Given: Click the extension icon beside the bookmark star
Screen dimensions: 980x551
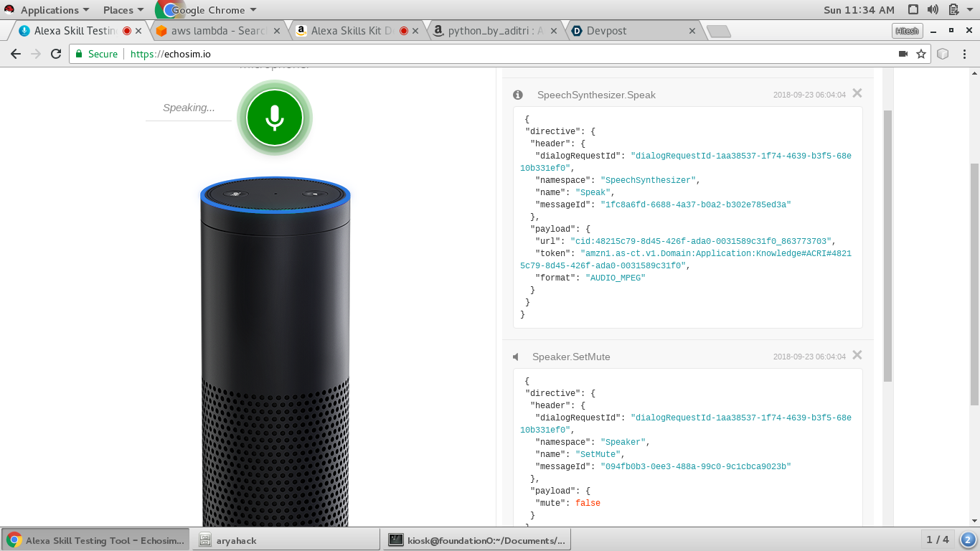Looking at the screenshot, I should point(943,54).
